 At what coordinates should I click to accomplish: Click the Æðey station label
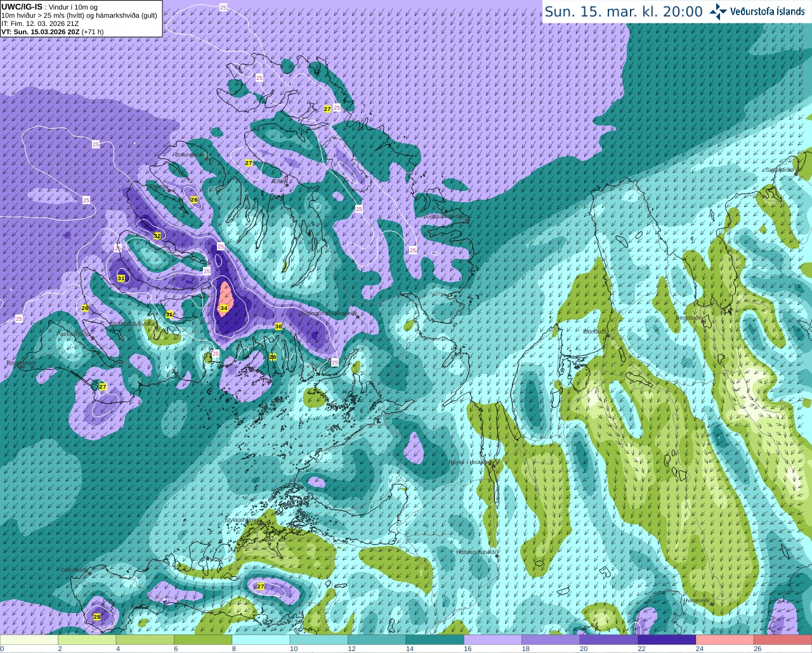(278, 181)
